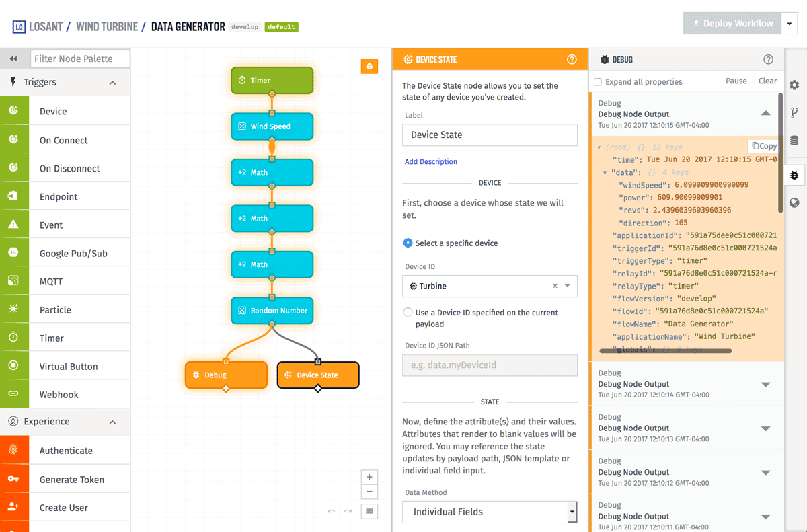Collapse the Triggers palette section

click(112, 83)
